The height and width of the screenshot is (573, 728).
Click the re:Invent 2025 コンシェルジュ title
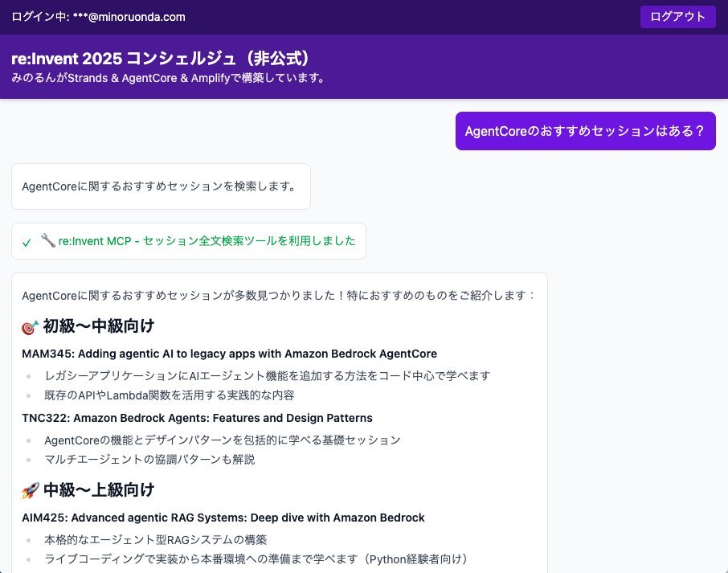click(x=161, y=59)
